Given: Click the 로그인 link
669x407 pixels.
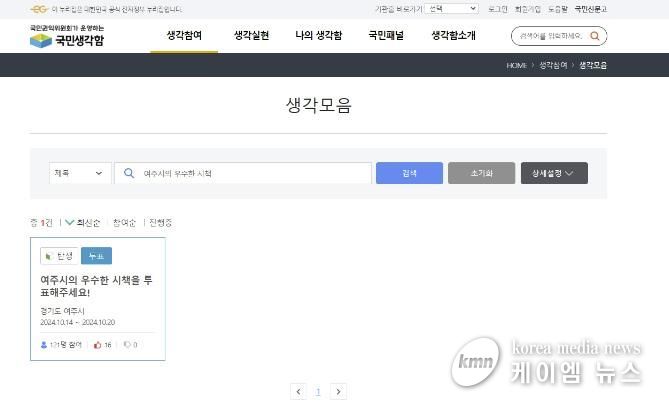Looking at the screenshot, I should tap(498, 9).
